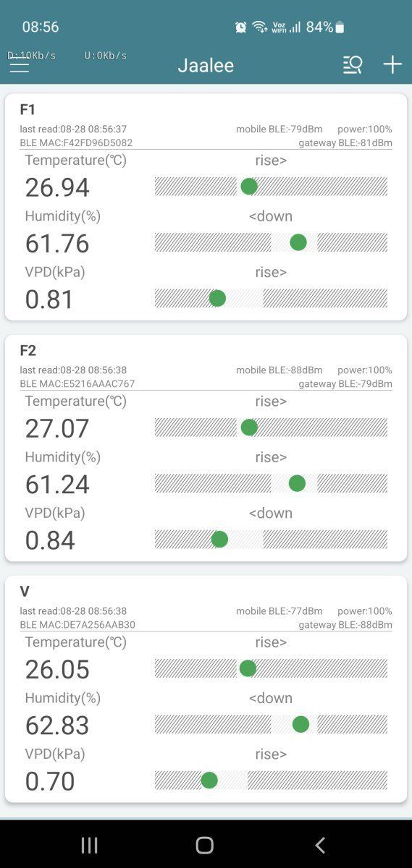Click the F2 humidity green indicator dot
Screen dimensions: 412x868
[297, 483]
